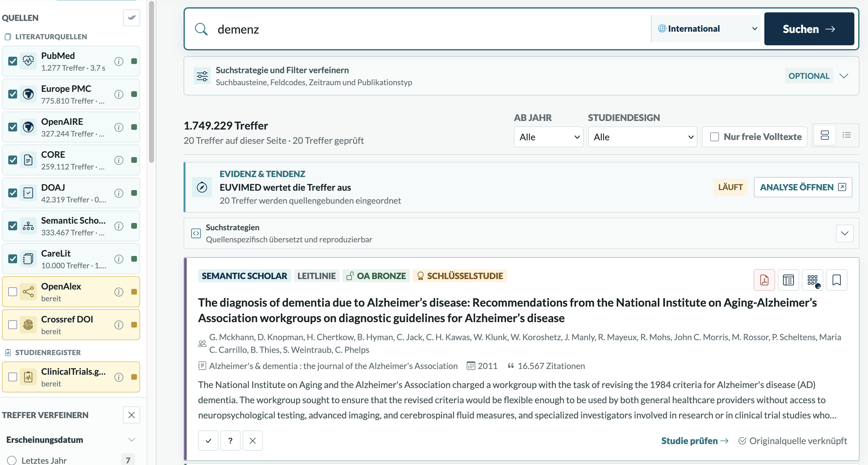Image resolution: width=868 pixels, height=465 pixels.
Task: Click the OpenAlex orange status square
Action: [134, 292]
